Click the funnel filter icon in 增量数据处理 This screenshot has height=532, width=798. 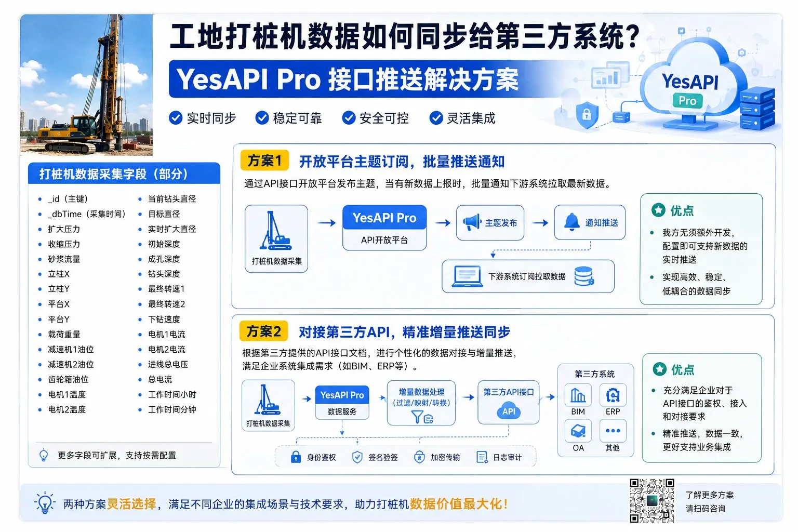(417, 417)
